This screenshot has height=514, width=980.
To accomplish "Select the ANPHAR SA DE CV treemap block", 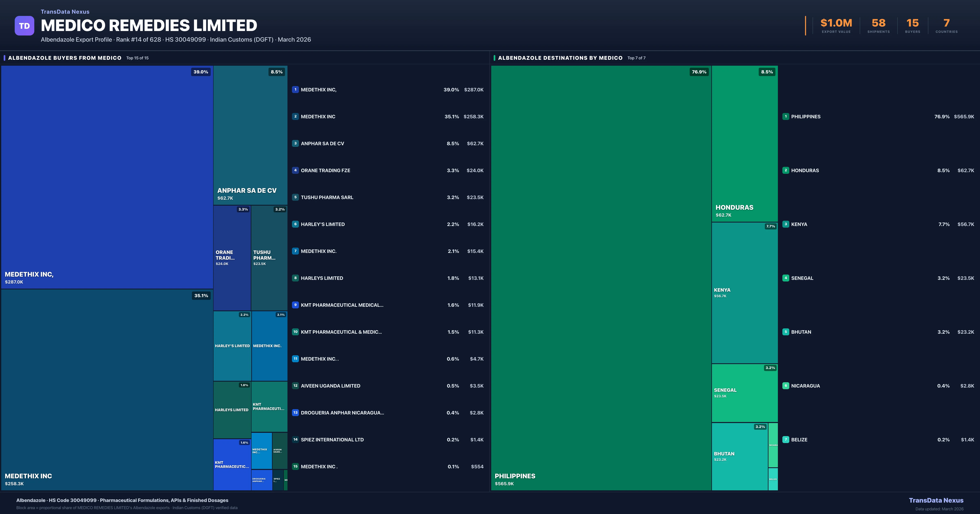I will point(250,135).
